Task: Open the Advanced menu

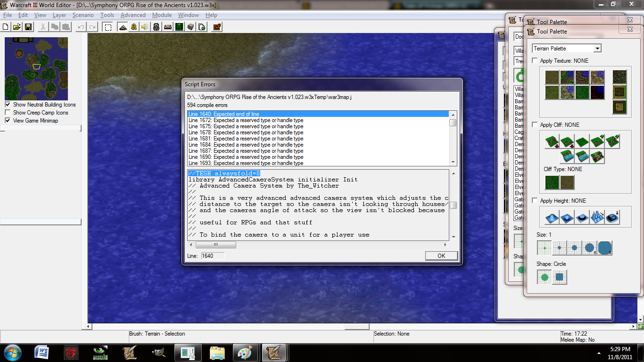Action: [x=133, y=15]
